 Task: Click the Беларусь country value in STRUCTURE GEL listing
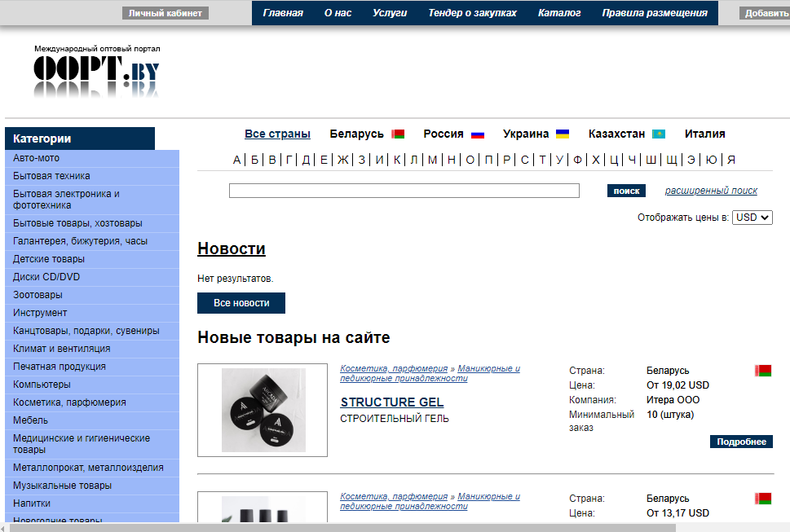tap(668, 371)
